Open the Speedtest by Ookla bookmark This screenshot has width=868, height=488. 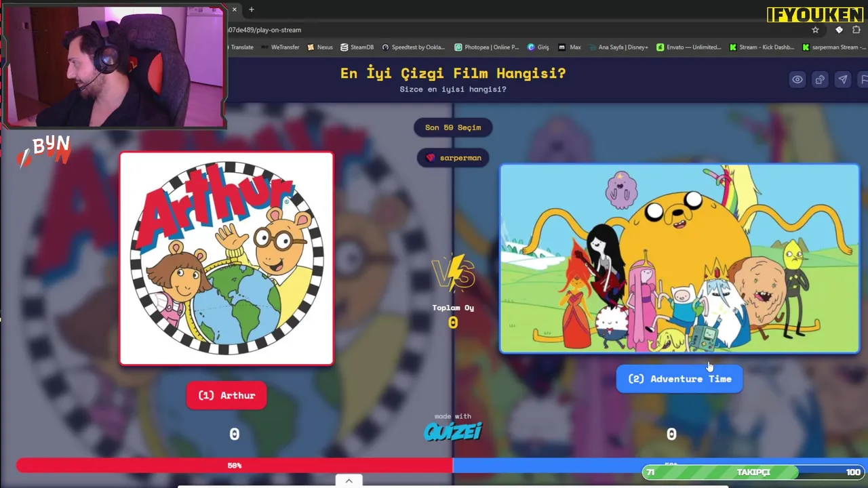414,47
